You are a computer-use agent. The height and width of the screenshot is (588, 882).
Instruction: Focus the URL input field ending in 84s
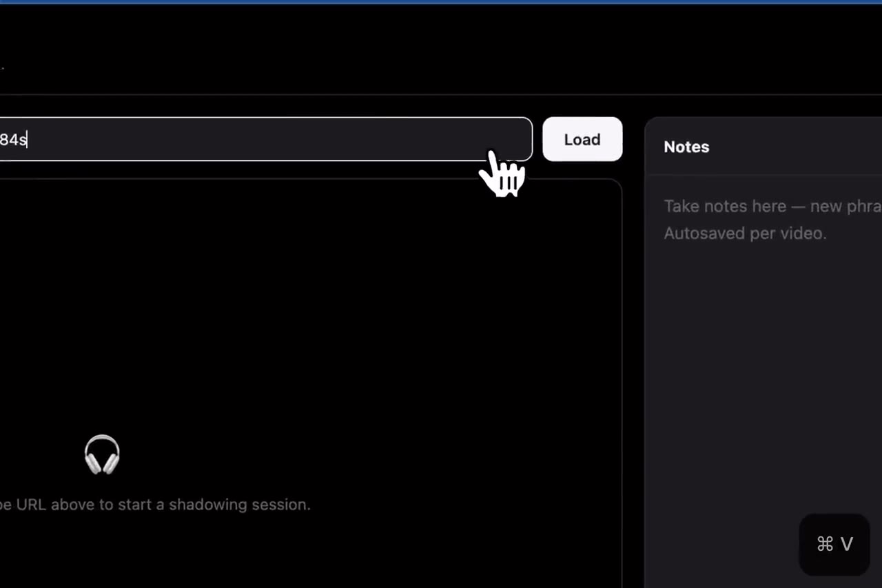[x=266, y=139]
